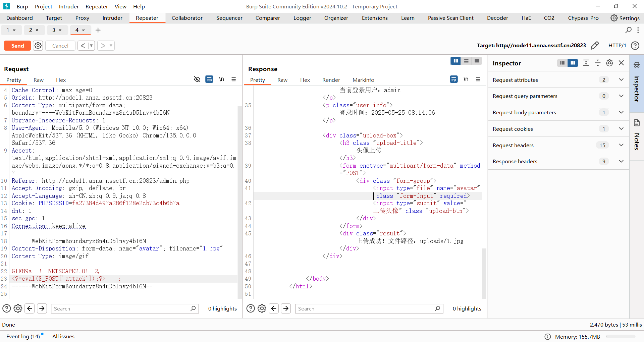Image resolution: width=644 pixels, height=342 pixels.
Task: Open Request search settings gear
Action: coord(18,308)
